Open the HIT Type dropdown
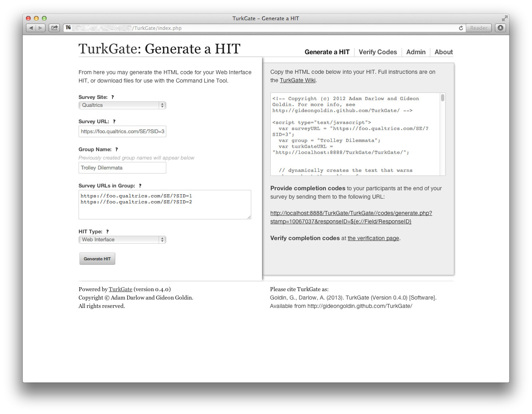The image size is (532, 414). point(122,239)
